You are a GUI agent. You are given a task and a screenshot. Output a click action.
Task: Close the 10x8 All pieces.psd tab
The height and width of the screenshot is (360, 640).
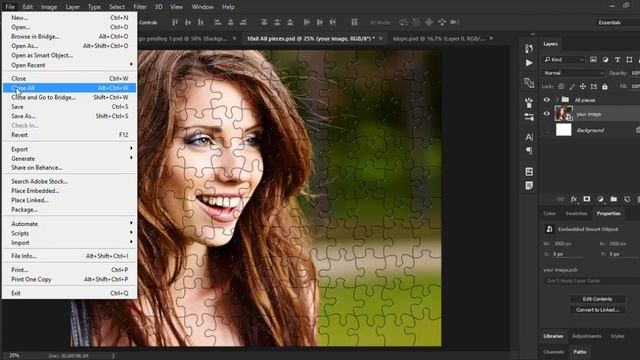pos(380,38)
